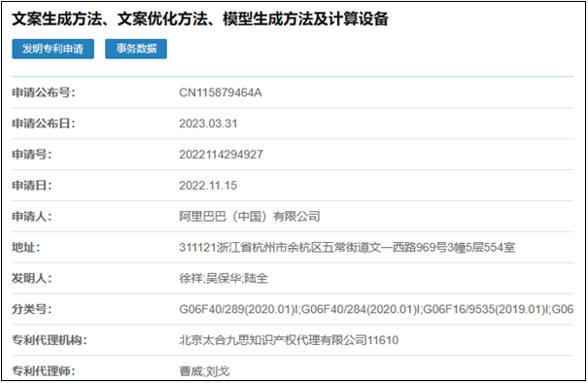Select application date 2022.11.15
Screen dimensions: 588x383
point(208,186)
